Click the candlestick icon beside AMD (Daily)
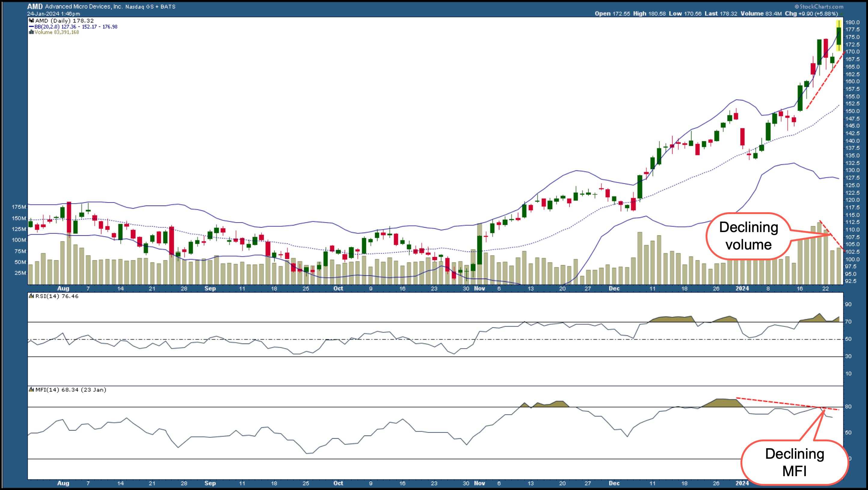 pos(31,21)
